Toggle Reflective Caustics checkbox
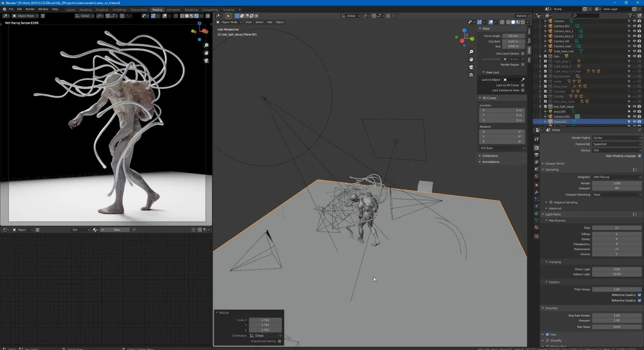 [x=639, y=295]
